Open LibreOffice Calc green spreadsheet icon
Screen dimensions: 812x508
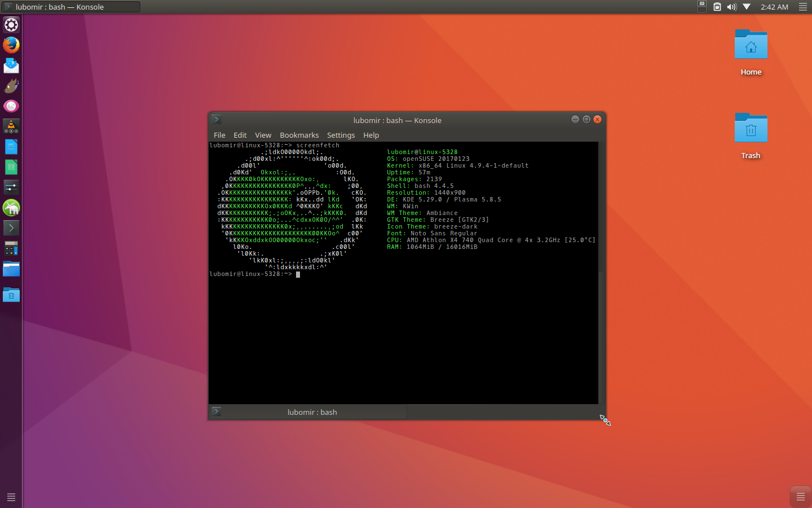[11, 167]
